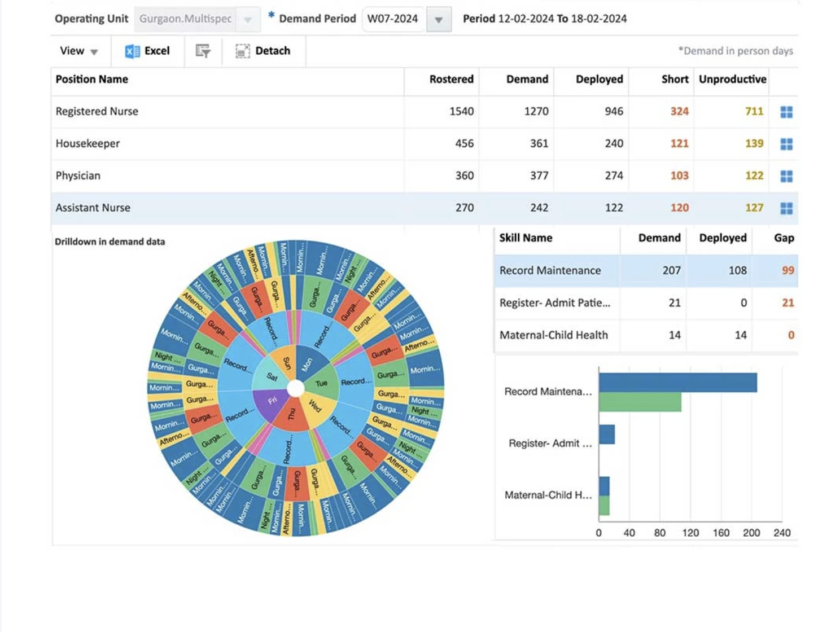Select the Assistant Nurse row
840x632 pixels.
point(425,208)
